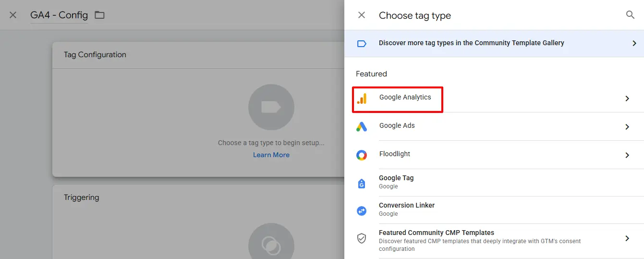Edit the tag name GA4 - Config
The height and width of the screenshot is (259, 644).
tap(59, 15)
